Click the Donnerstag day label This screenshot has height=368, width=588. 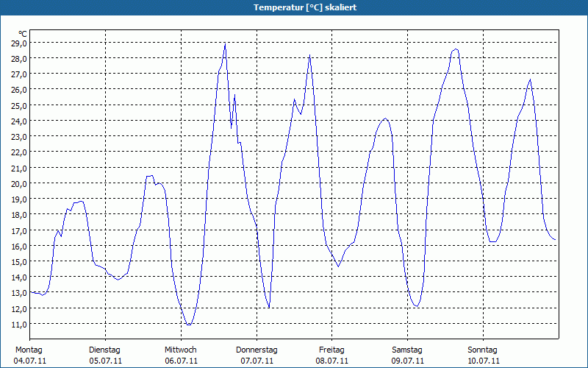[x=257, y=350]
